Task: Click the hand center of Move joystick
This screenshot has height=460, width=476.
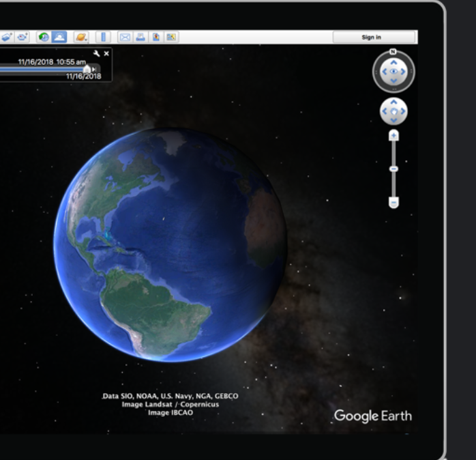Action: pyautogui.click(x=393, y=111)
